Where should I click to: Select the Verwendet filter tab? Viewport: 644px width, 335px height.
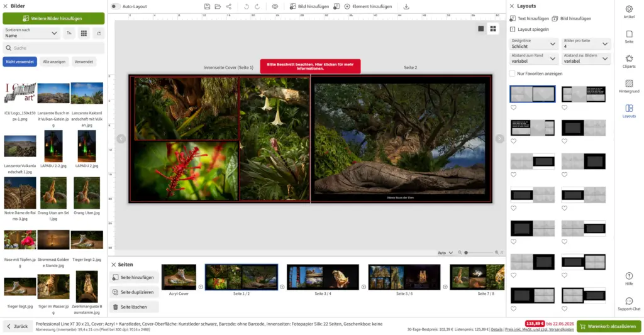[84, 62]
